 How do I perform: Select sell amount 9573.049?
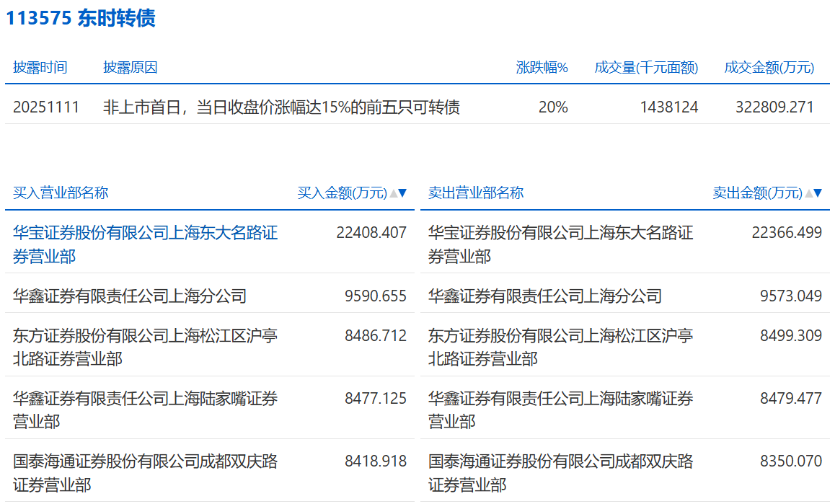[x=791, y=296]
